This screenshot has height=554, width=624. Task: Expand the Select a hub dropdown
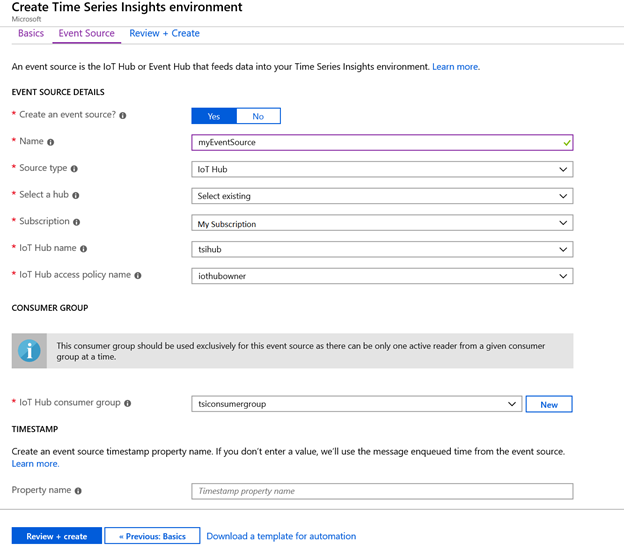pyautogui.click(x=382, y=196)
